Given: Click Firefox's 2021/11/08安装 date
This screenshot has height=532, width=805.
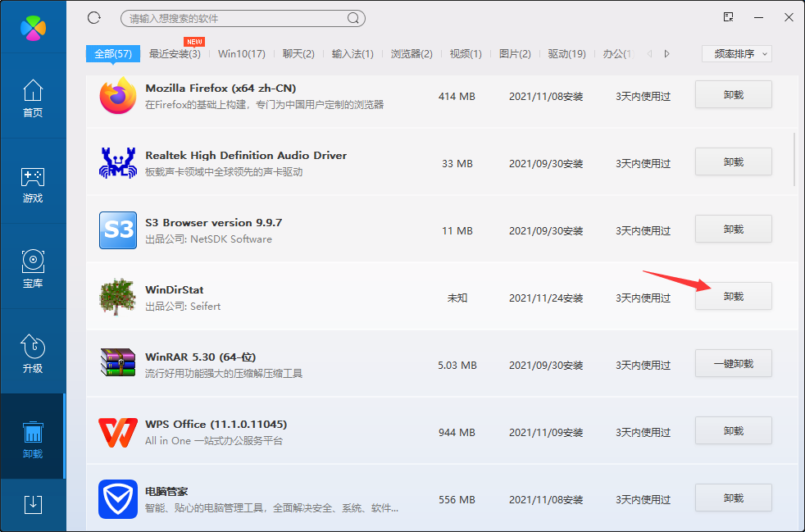Looking at the screenshot, I should click(546, 97).
